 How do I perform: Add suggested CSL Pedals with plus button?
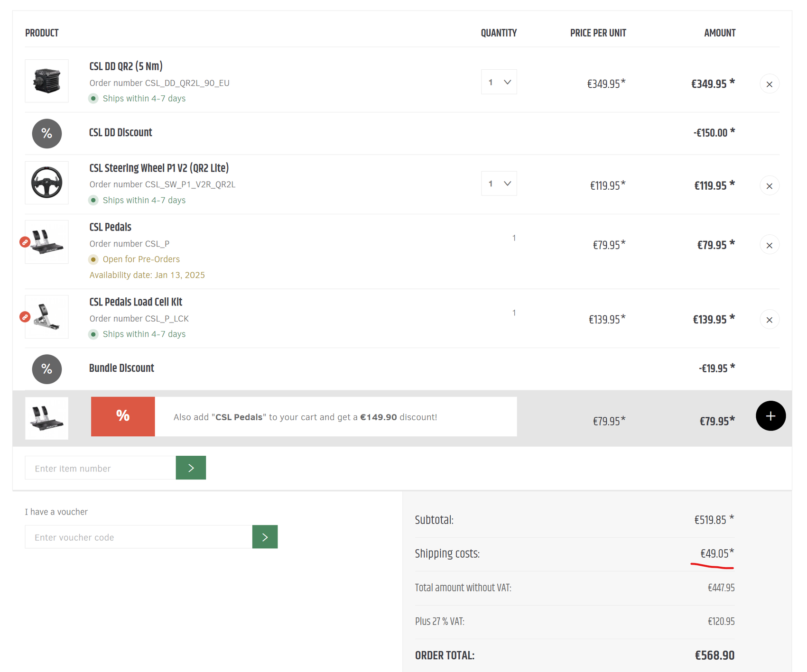(770, 416)
